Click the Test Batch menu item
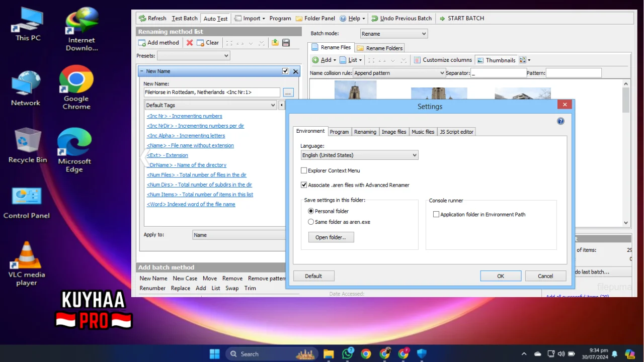 click(185, 19)
